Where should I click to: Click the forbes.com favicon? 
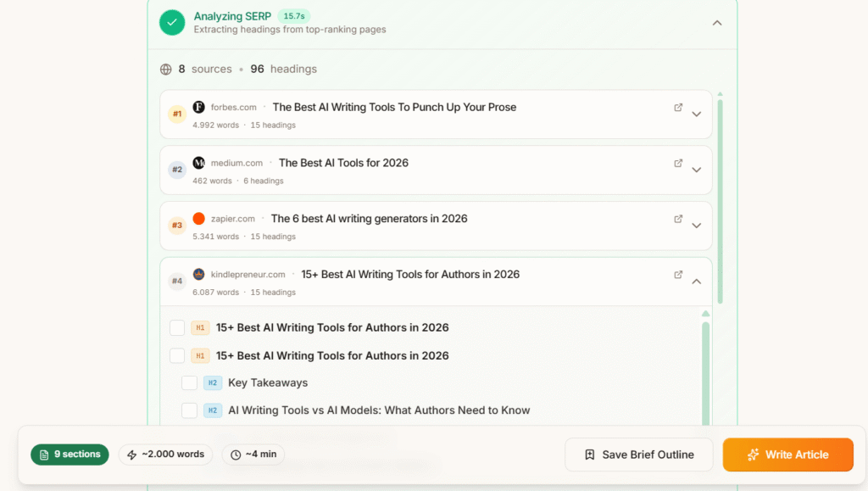tap(198, 107)
